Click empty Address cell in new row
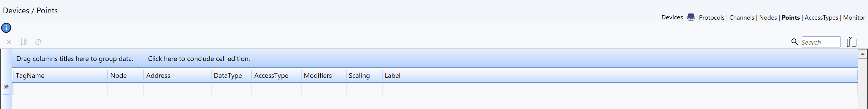 [x=177, y=89]
